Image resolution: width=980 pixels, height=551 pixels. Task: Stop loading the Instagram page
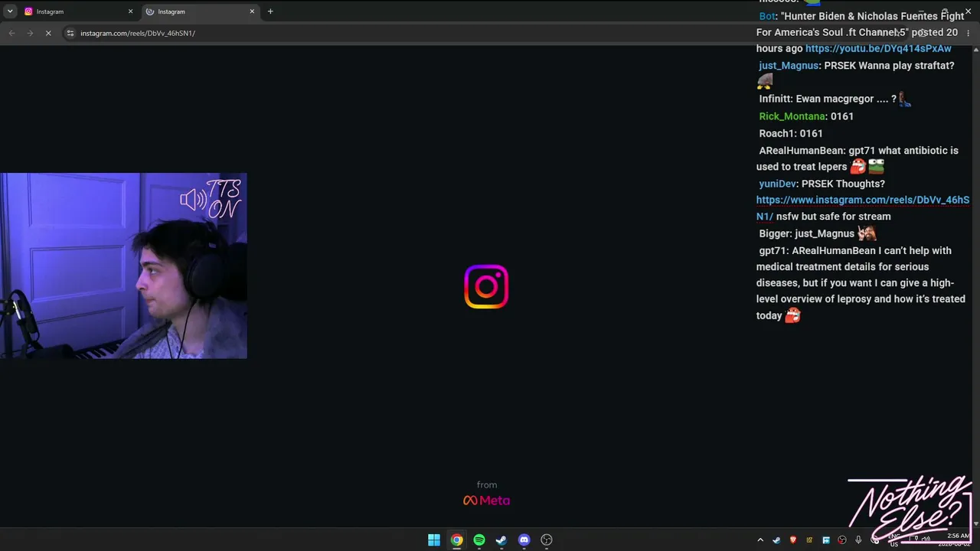[x=48, y=33]
